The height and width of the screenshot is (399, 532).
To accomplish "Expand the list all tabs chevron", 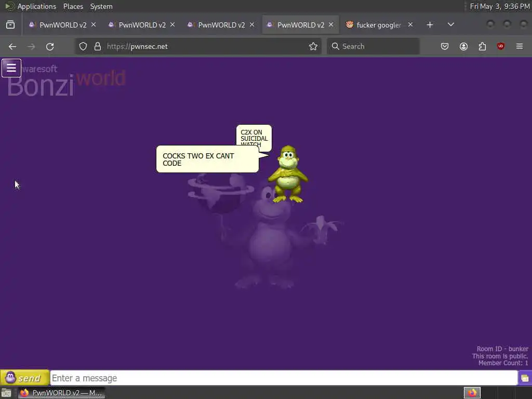I will click(x=451, y=24).
